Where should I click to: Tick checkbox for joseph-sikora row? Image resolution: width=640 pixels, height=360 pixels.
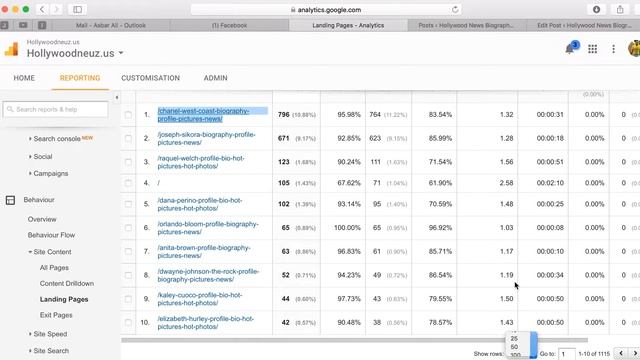click(x=128, y=138)
